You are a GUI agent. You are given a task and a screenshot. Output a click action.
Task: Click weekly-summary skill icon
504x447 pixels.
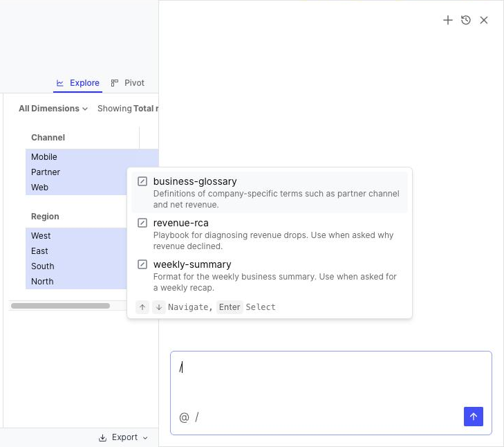click(x=142, y=264)
